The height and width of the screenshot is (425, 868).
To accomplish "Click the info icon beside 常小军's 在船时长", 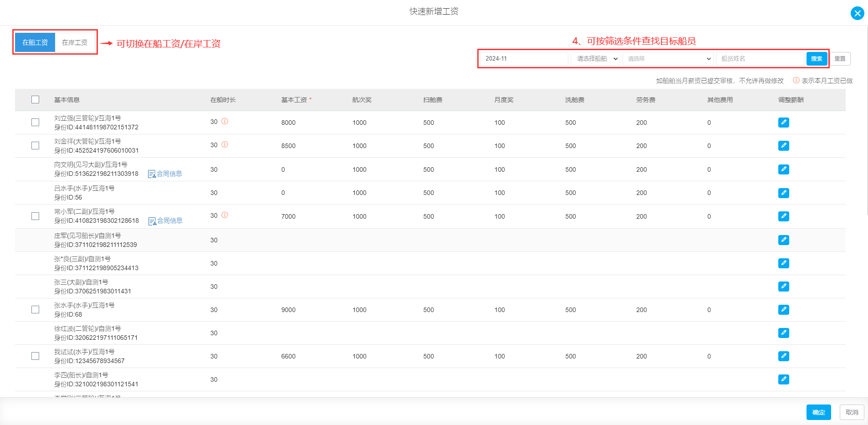I will tap(225, 215).
